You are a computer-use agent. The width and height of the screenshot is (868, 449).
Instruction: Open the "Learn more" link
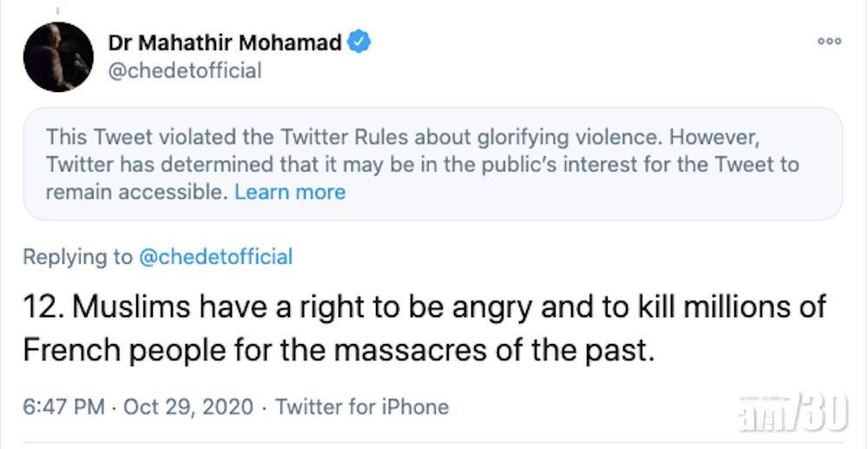click(x=290, y=192)
